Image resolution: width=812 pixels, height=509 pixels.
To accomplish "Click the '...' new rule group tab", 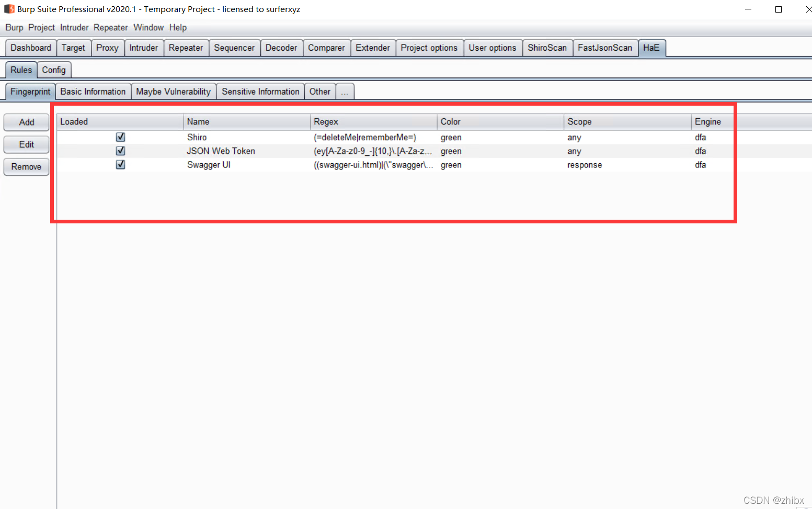I will (x=345, y=92).
